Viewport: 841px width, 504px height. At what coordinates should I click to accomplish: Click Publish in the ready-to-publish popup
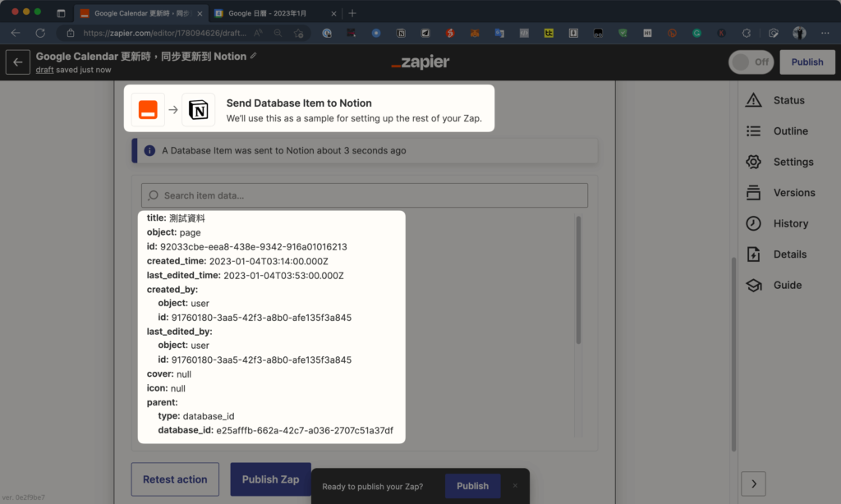point(472,486)
